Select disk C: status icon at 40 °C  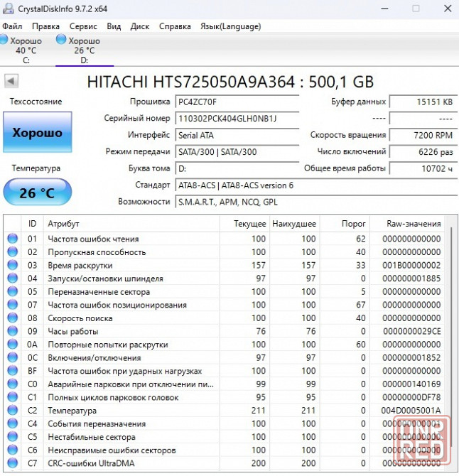coord(6,40)
